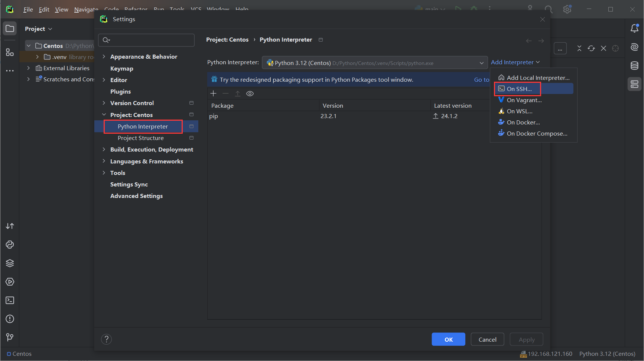Go back in Settings navigation history
Image resolution: width=644 pixels, height=361 pixels.
point(529,41)
